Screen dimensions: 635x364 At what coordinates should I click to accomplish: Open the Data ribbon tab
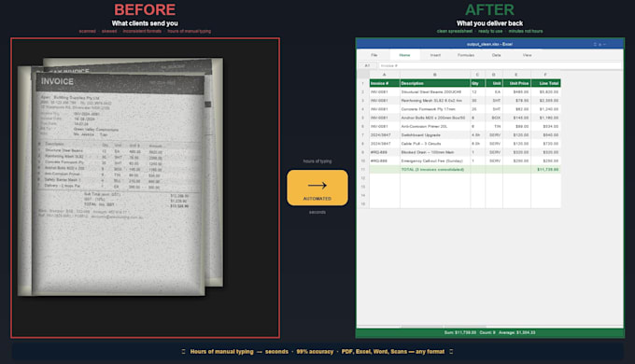tap(496, 55)
